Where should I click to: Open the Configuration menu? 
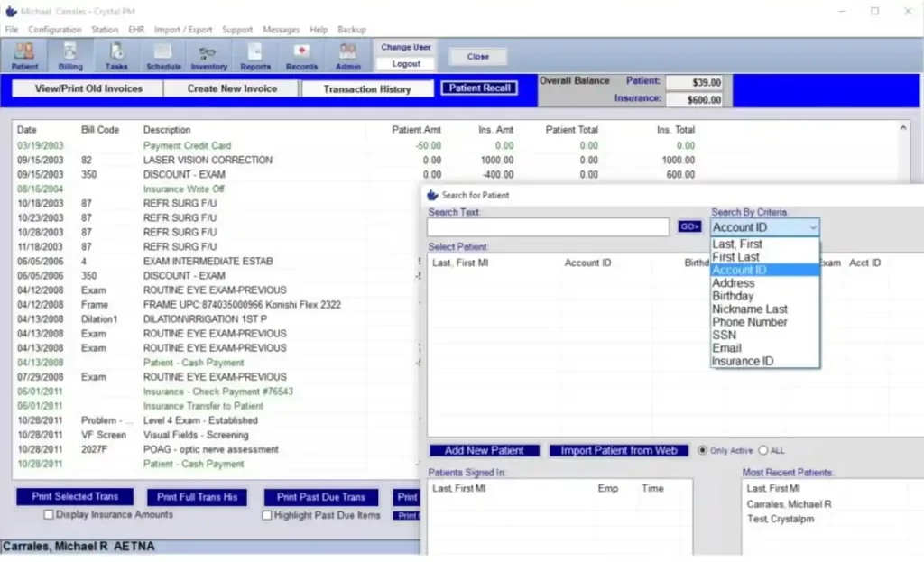pyautogui.click(x=55, y=29)
